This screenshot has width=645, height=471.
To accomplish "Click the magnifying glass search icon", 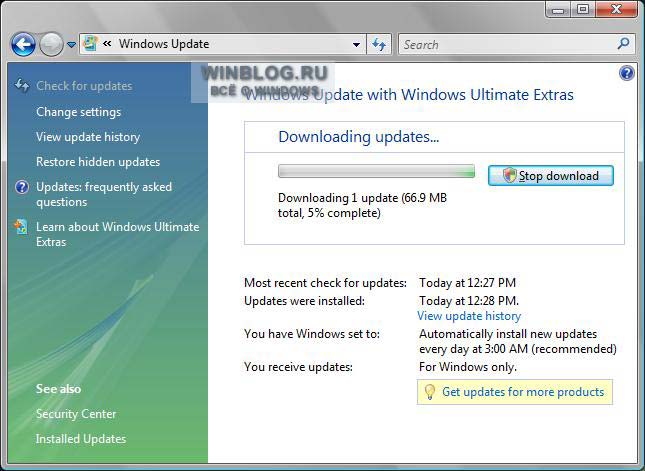I will tap(624, 44).
